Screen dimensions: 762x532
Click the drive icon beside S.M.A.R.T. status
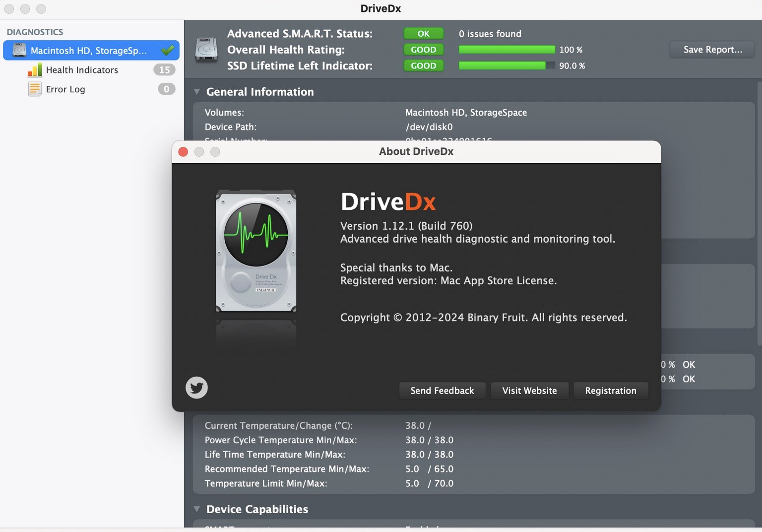coord(206,49)
